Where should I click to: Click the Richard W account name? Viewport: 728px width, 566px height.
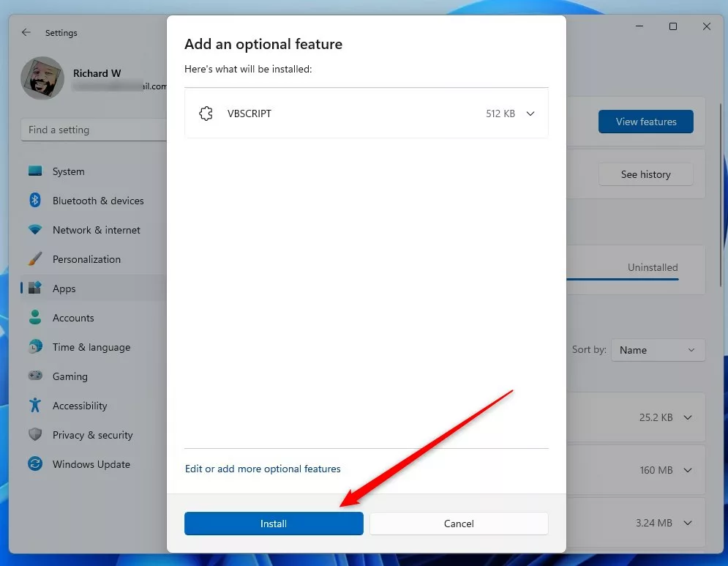tap(97, 73)
